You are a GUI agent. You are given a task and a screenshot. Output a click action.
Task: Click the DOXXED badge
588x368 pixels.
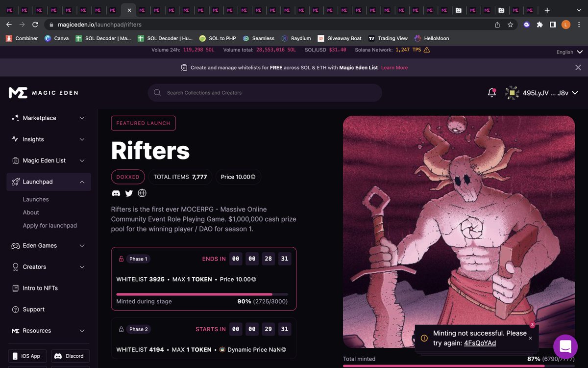[128, 177]
